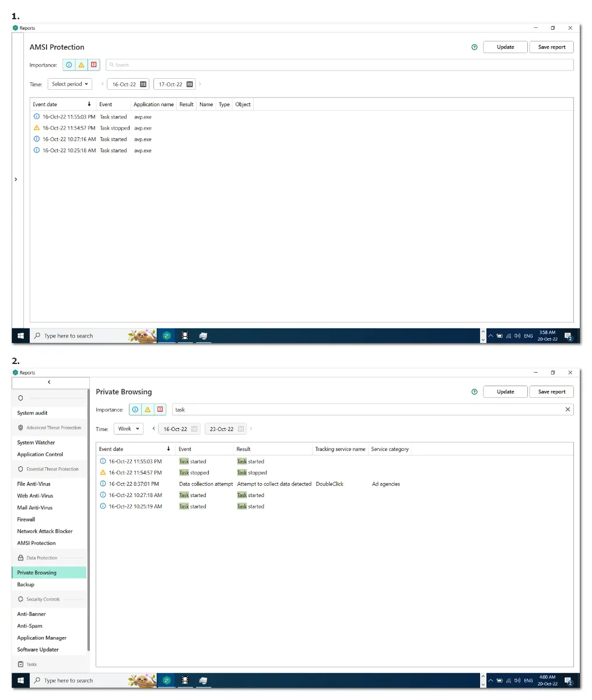Click the lock icon beside Data Protection
Image resolution: width=592 pixels, height=700 pixels.
(21, 558)
